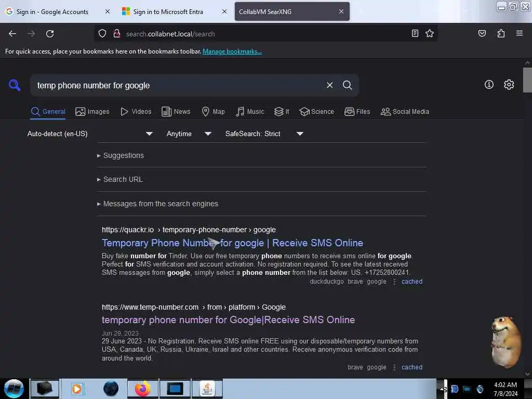Click the hamster desktop mascot
This screenshot has width=532, height=399.
pos(506,342)
